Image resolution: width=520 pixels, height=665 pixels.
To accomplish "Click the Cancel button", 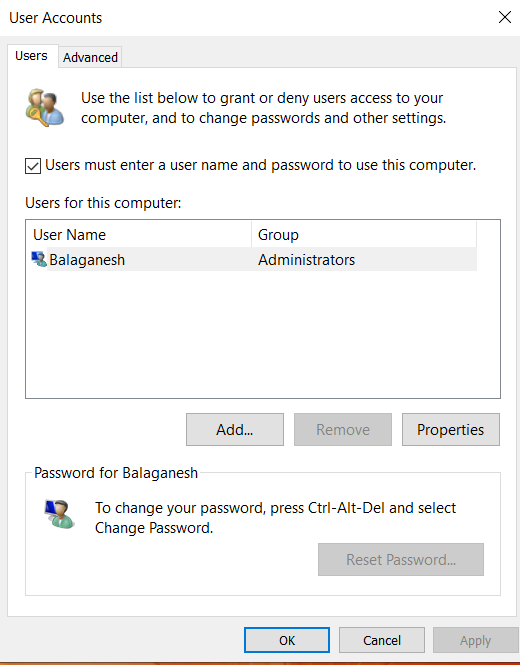I will coord(382,640).
